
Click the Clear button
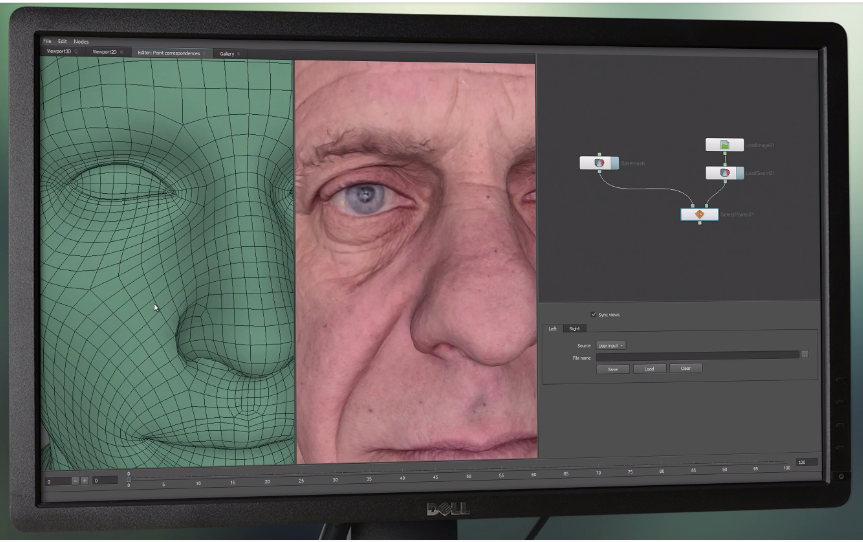pyautogui.click(x=685, y=368)
